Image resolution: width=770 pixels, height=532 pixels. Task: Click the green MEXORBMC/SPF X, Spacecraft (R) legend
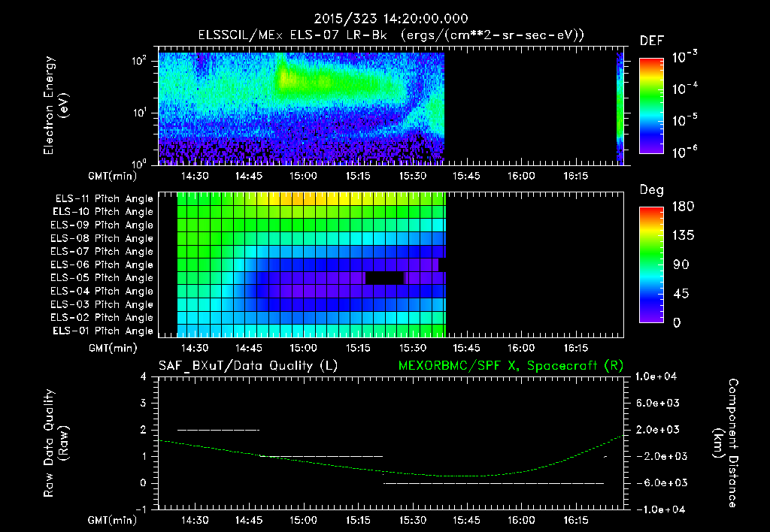(511, 366)
